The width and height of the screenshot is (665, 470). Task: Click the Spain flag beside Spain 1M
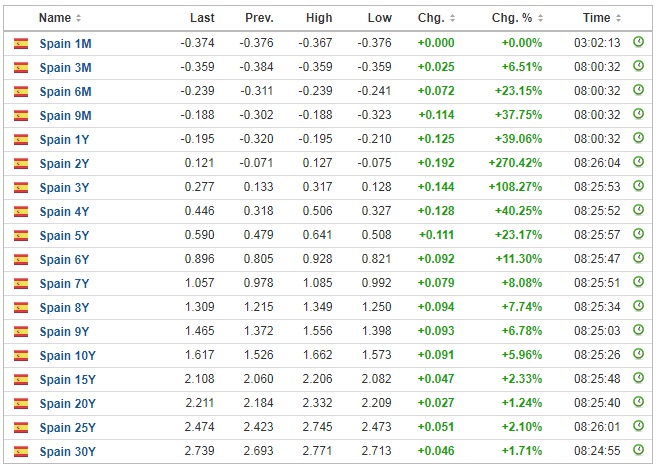pos(21,43)
